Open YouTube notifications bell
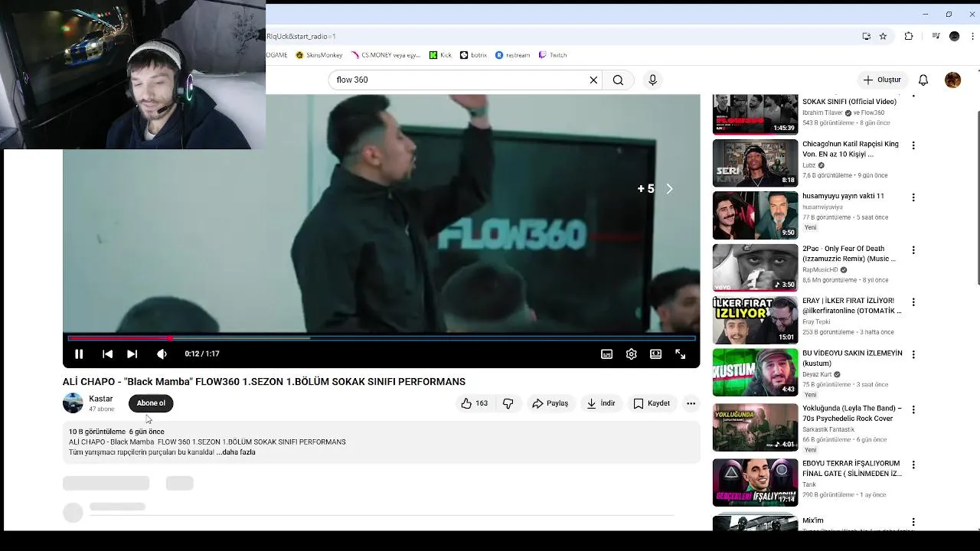This screenshot has width=980, height=551. (923, 80)
